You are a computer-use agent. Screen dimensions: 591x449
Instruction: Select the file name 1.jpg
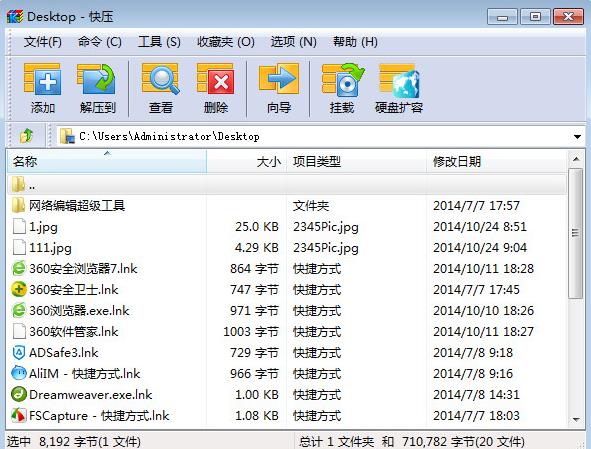(43, 227)
